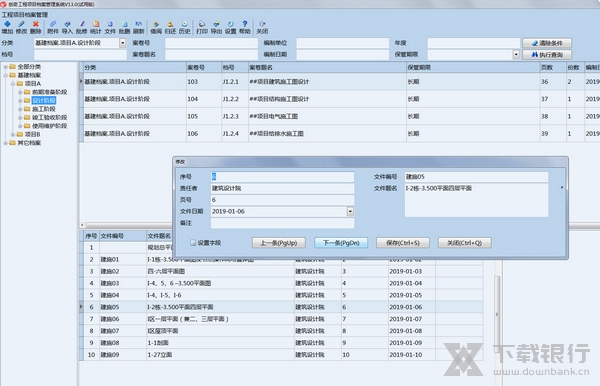Click the 刷新 (refresh) toolbar icon
Viewport: 600px width, 386px height.
(x=139, y=27)
